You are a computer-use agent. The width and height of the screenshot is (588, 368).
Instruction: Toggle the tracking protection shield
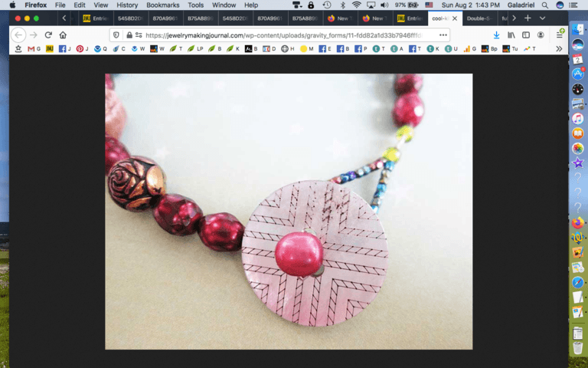click(116, 35)
